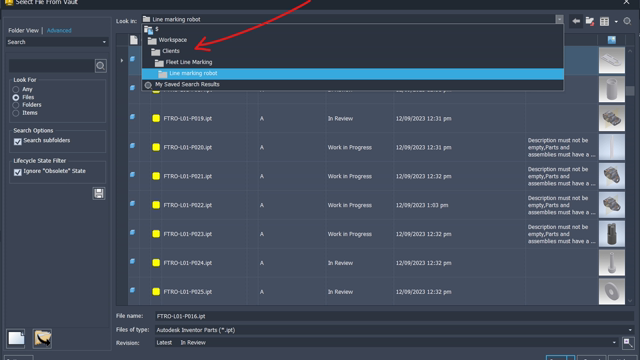This screenshot has height=360, width=640.
Task: Click thumbnail of FTRO-L01-P024.ipt
Action: [611, 263]
